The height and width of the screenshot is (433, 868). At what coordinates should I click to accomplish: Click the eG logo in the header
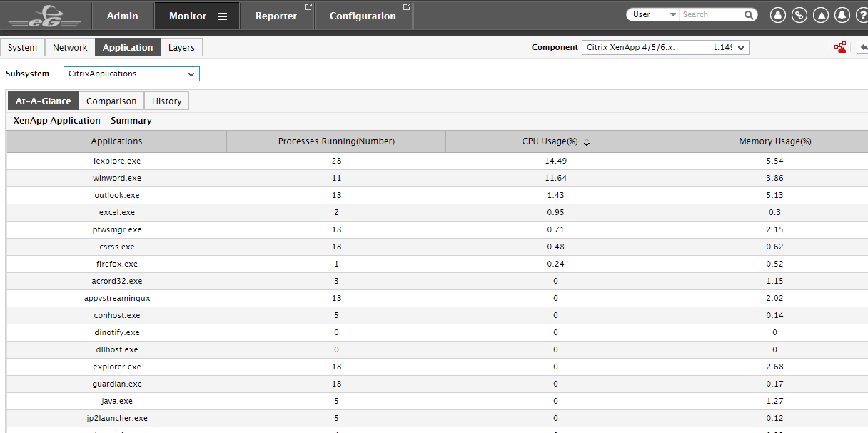[44, 16]
